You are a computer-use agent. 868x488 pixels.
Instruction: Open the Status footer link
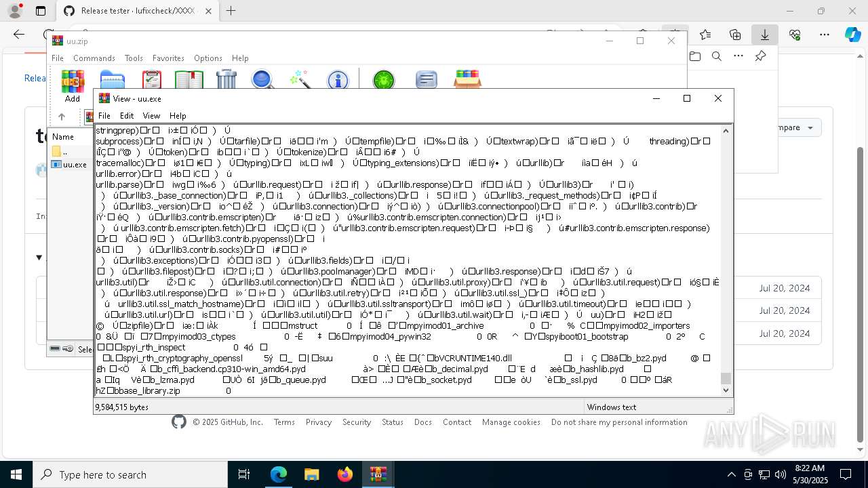click(393, 422)
